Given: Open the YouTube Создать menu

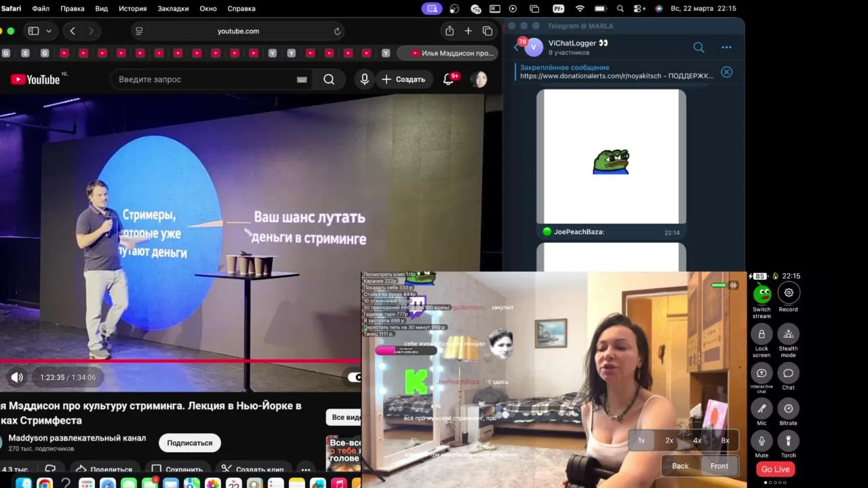Looking at the screenshot, I should pos(403,79).
